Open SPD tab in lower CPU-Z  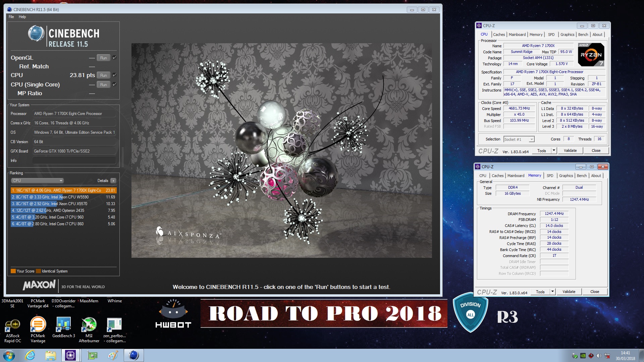click(550, 176)
